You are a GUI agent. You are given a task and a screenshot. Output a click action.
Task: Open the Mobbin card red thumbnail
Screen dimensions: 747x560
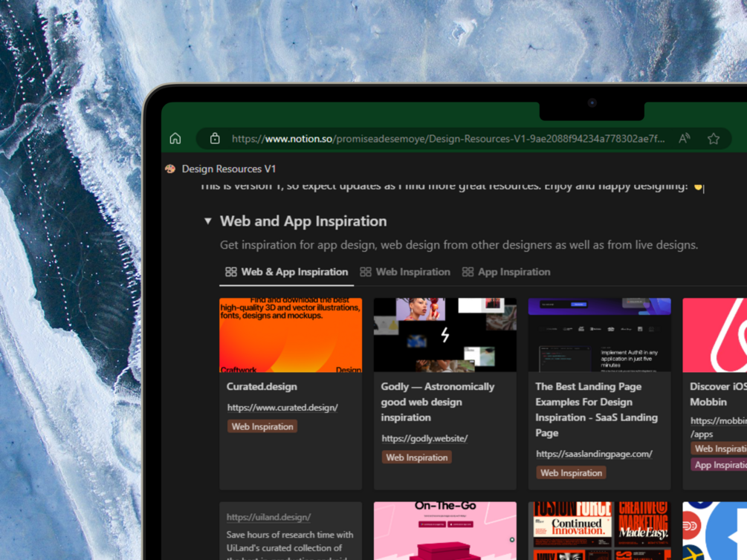(714, 335)
